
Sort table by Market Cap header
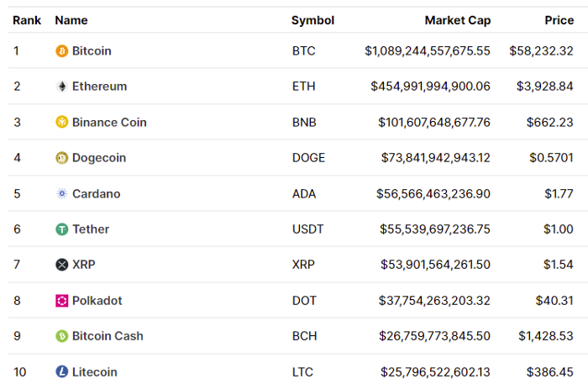click(458, 20)
